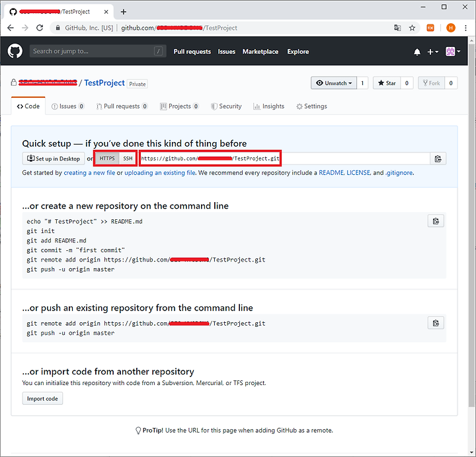Copy the push existing repository commands
The image size is (476, 457).
click(436, 323)
